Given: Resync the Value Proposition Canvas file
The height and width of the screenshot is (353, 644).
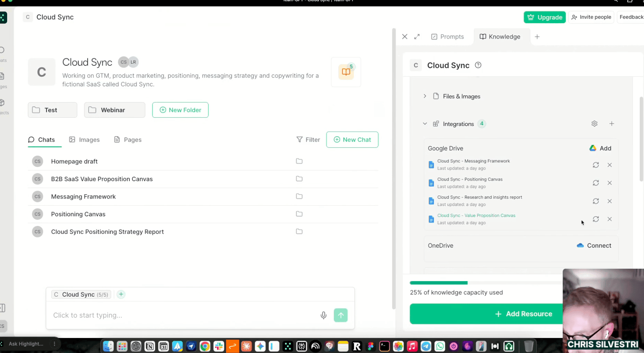Looking at the screenshot, I should [x=596, y=219].
